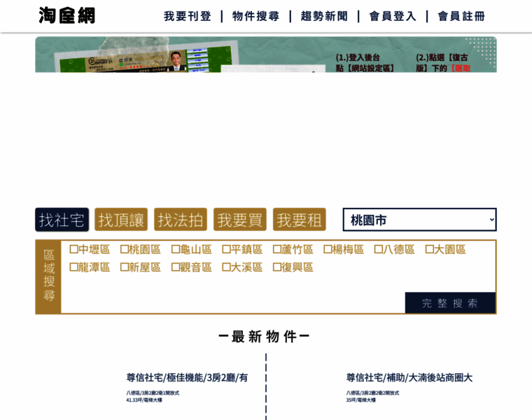The height and width of the screenshot is (420, 532).
Task: Open the 會員註冊 menu item
Action: [x=461, y=16]
